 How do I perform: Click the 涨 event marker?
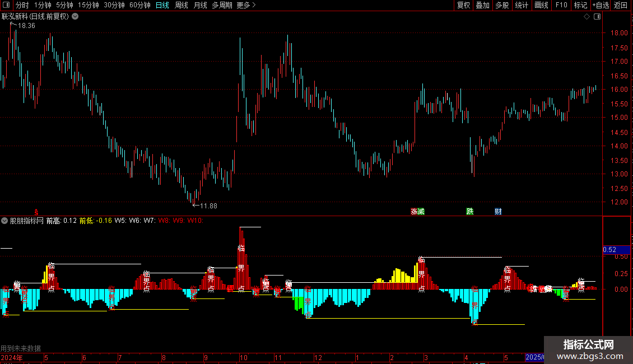coord(414,212)
